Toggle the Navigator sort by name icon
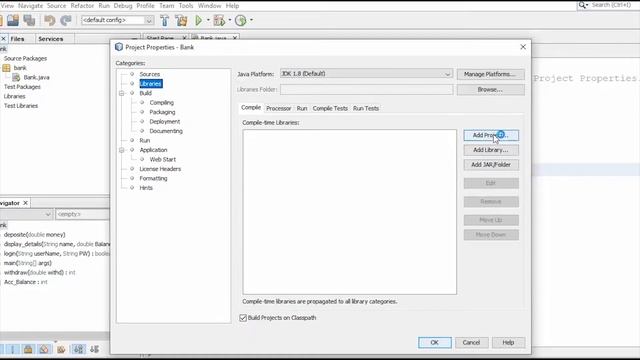The height and width of the screenshot is (360, 640). pos(78,349)
